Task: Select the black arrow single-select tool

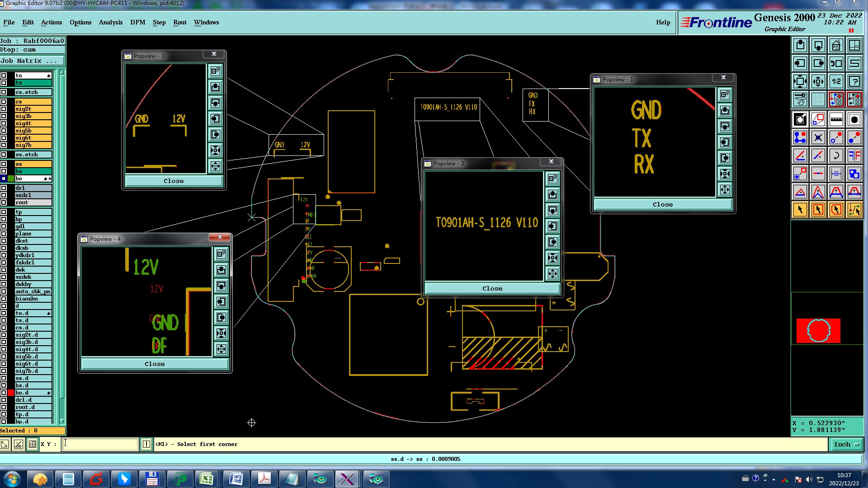Action: click(x=800, y=210)
